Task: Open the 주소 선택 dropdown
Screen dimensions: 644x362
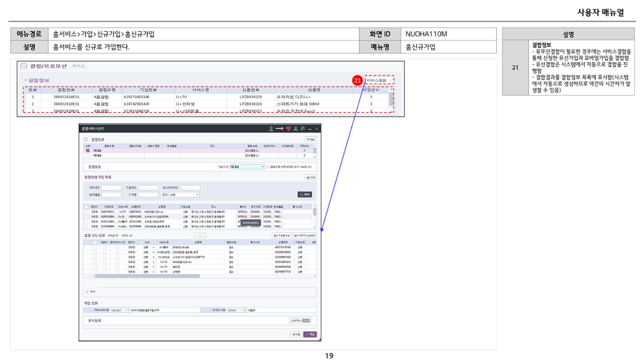Action: pyautogui.click(x=184, y=195)
